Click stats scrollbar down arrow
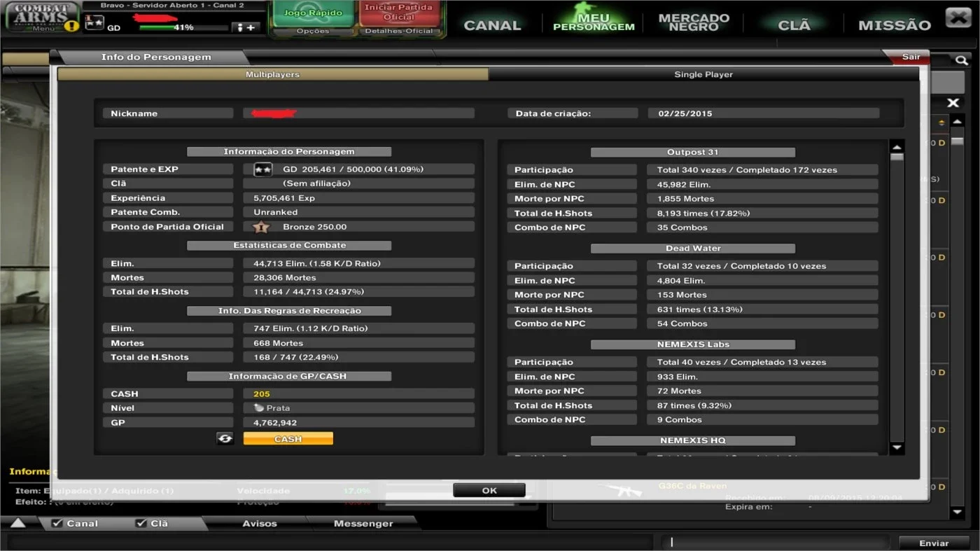The image size is (980, 551). (x=897, y=447)
